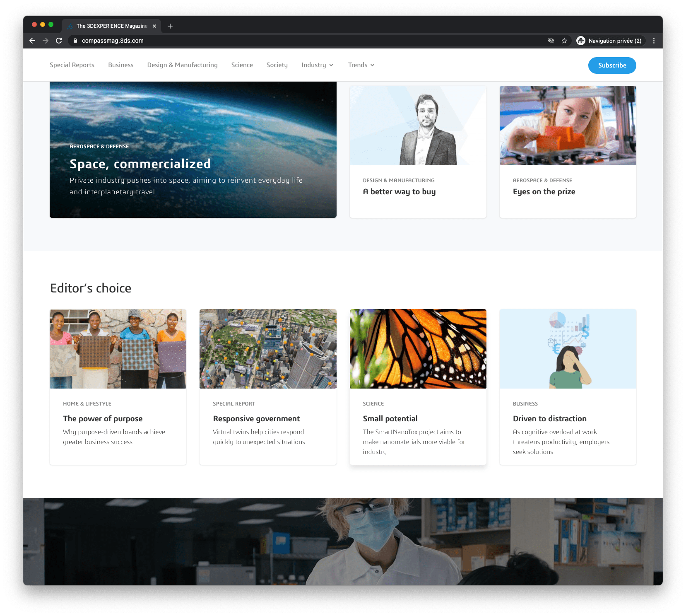Expand the Trends dropdown menu
686x616 pixels.
point(361,65)
